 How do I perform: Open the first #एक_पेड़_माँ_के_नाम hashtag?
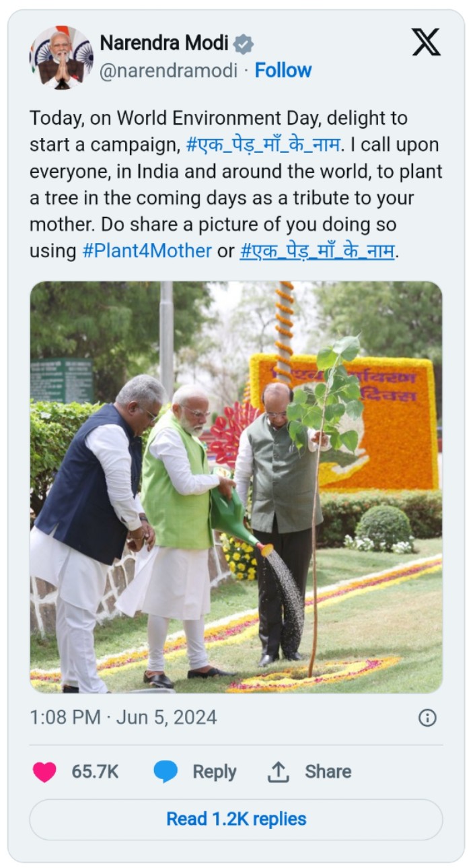click(262, 145)
